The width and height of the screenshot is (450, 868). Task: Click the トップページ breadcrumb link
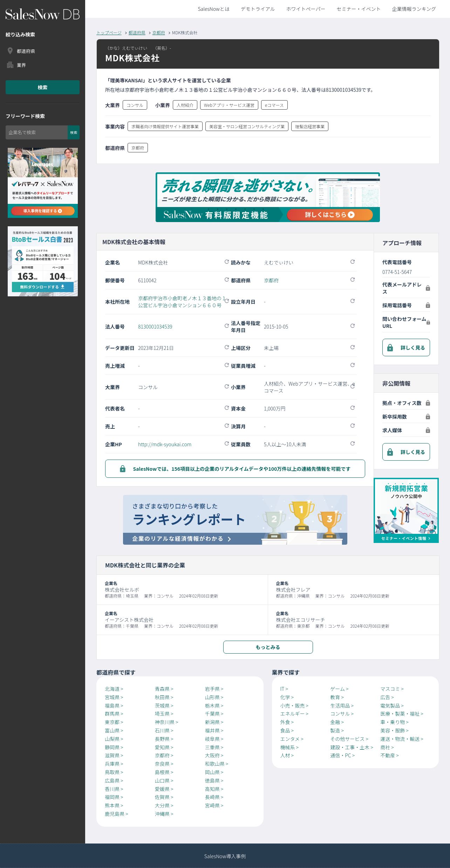coord(109,33)
